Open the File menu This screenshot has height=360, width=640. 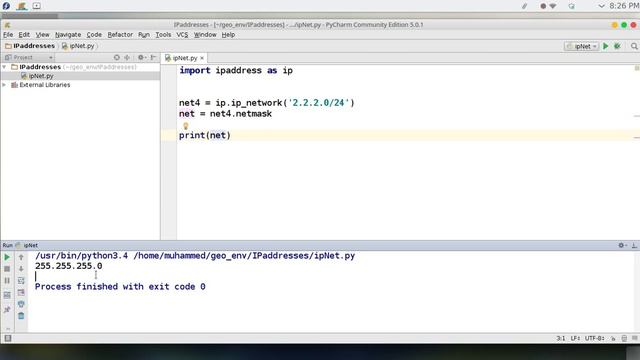(8, 35)
